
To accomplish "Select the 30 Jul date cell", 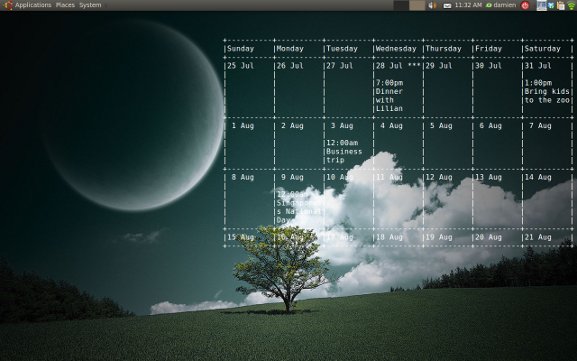I will pos(488,66).
